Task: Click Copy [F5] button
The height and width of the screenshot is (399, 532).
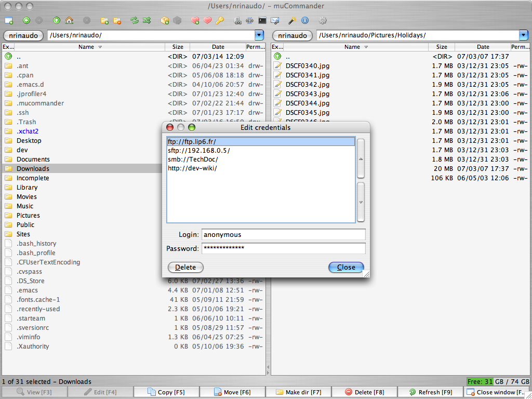Action: [167, 392]
